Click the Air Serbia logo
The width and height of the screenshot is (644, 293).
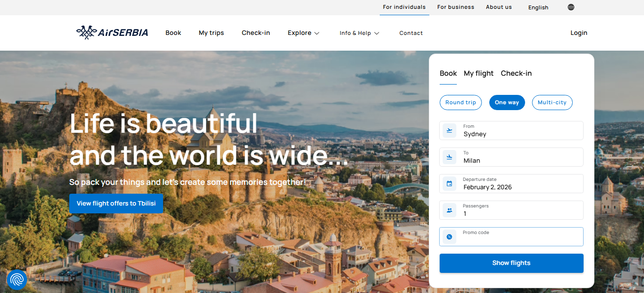[112, 32]
